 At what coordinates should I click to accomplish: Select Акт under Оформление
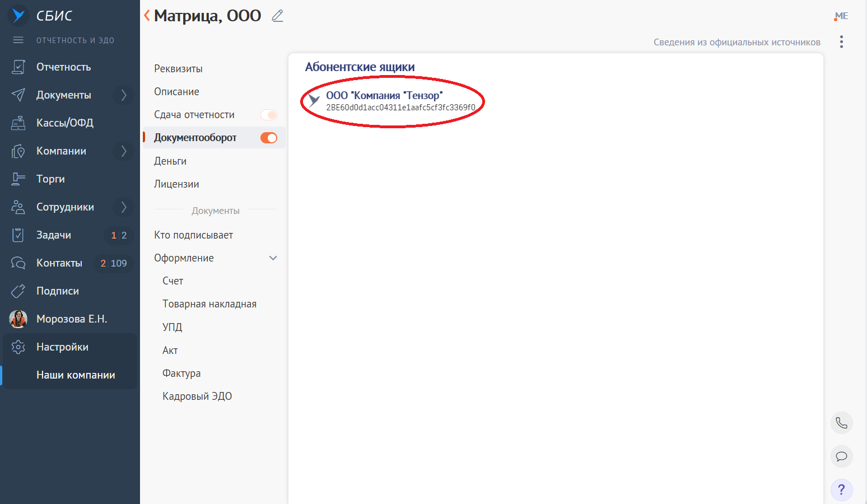click(170, 350)
